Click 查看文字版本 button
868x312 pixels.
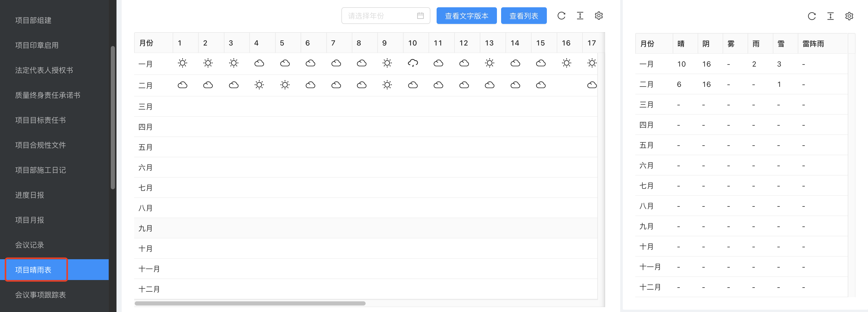pyautogui.click(x=466, y=16)
